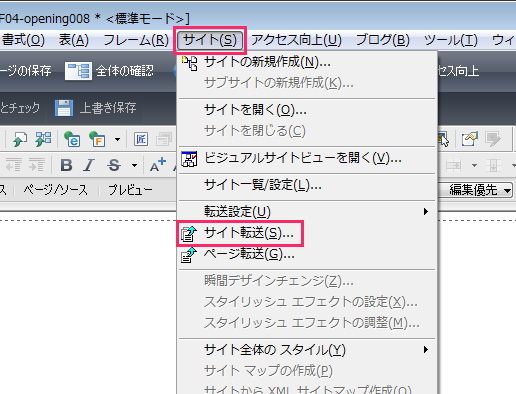
Task: Choose サイトを開く(O)... menu entry
Action: [307, 110]
